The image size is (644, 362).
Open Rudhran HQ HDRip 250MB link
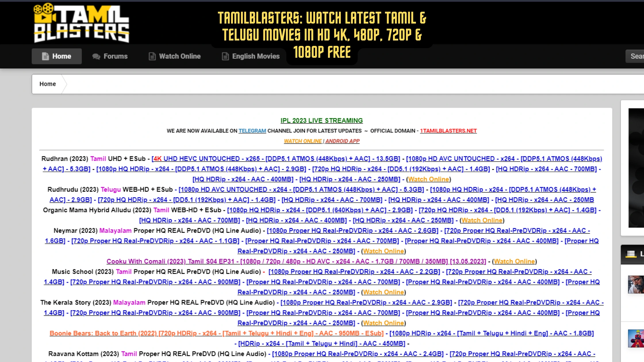[x=350, y=180]
